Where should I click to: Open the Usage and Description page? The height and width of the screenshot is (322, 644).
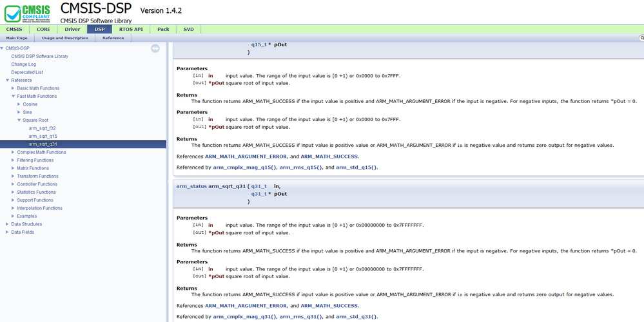pos(64,38)
